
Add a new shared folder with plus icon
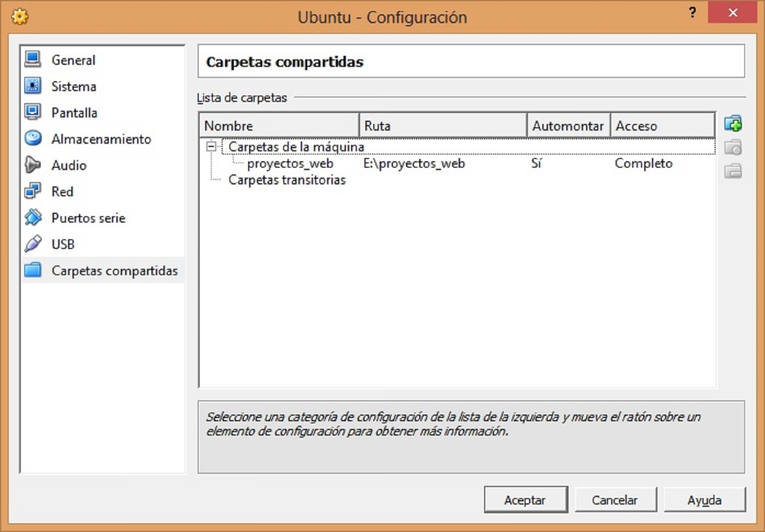[x=733, y=124]
